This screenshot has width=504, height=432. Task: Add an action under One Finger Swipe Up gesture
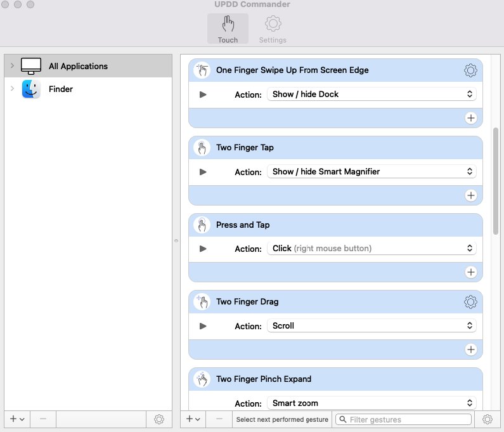coord(470,118)
